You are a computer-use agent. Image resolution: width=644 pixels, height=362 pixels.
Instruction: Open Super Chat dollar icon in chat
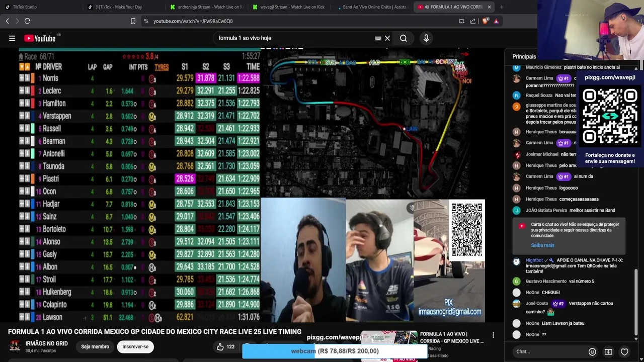click(x=608, y=351)
